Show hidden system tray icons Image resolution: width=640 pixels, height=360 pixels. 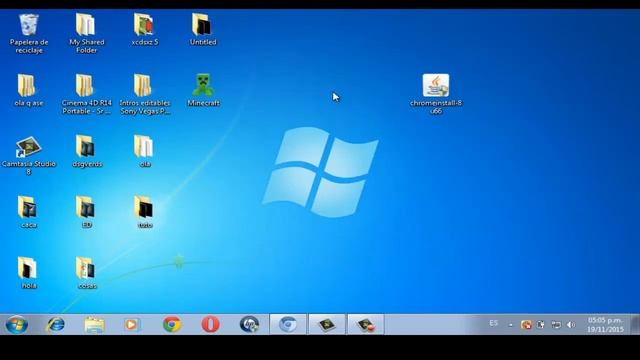pos(510,325)
